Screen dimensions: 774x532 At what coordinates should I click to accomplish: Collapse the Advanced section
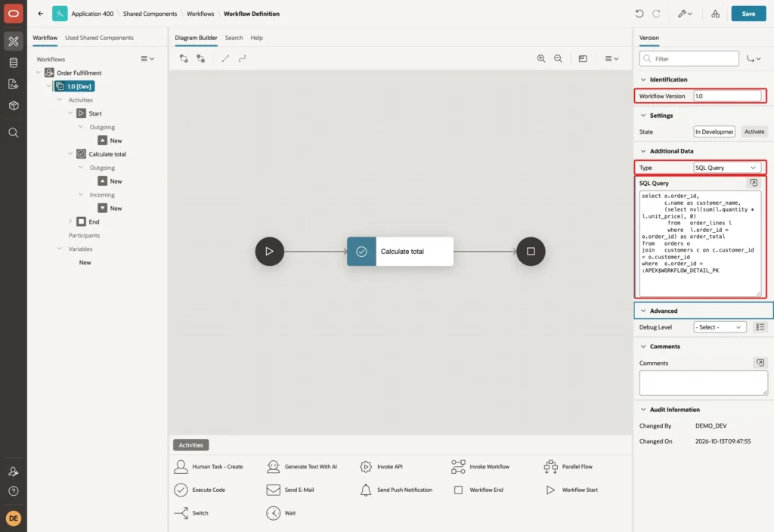click(x=642, y=311)
